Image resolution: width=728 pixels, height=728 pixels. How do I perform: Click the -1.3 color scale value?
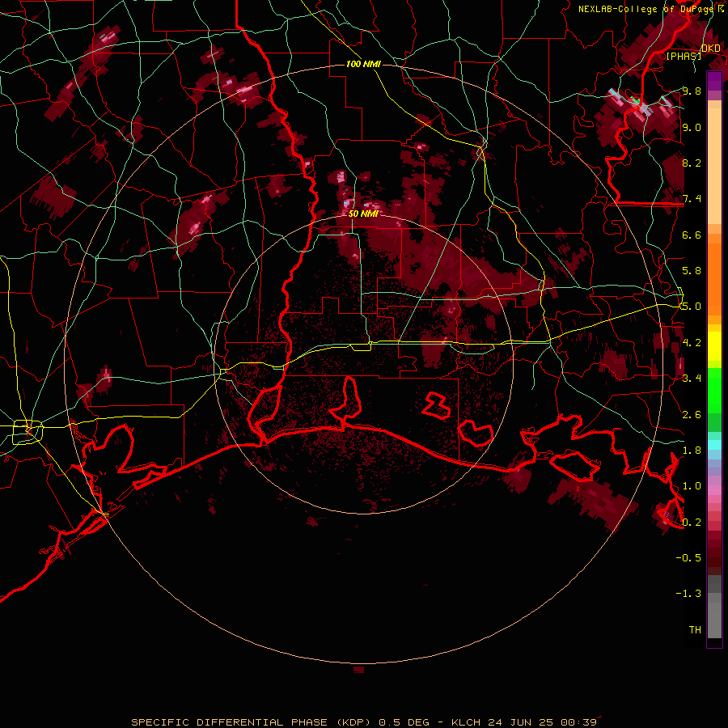688,594
